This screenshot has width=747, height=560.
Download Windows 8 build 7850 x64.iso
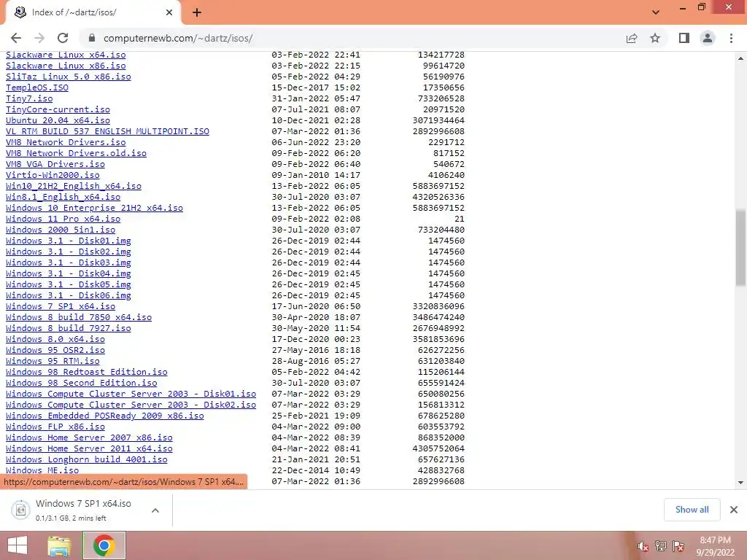79,318
